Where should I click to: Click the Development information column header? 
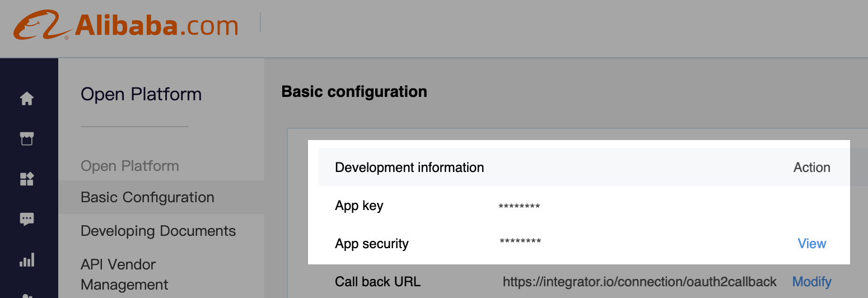click(x=409, y=167)
